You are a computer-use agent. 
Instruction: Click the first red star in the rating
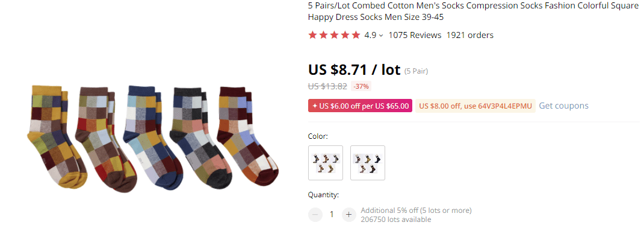point(313,35)
